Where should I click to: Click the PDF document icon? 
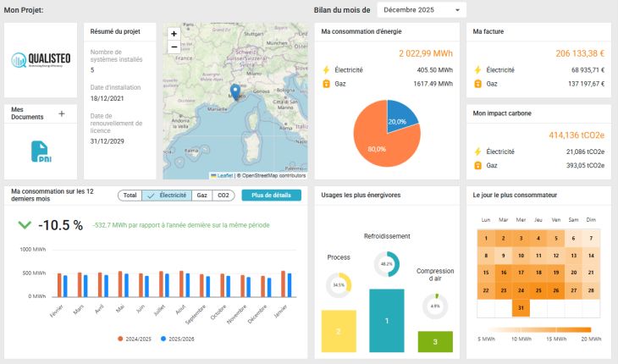40,151
